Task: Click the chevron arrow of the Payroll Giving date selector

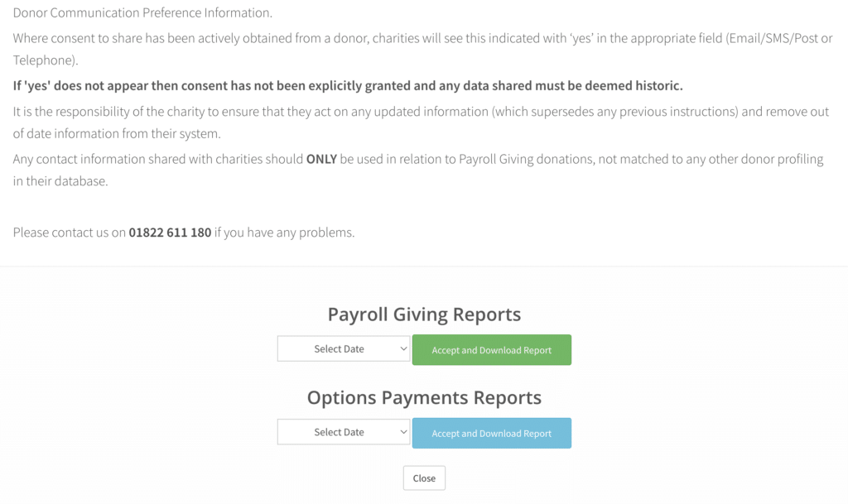Action: (403, 349)
